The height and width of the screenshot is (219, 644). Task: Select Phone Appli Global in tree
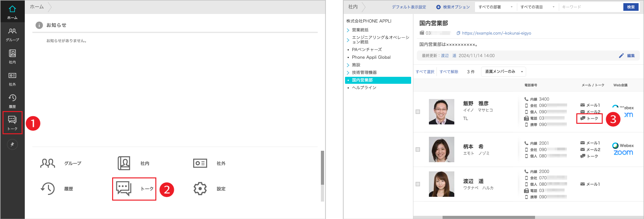(371, 57)
